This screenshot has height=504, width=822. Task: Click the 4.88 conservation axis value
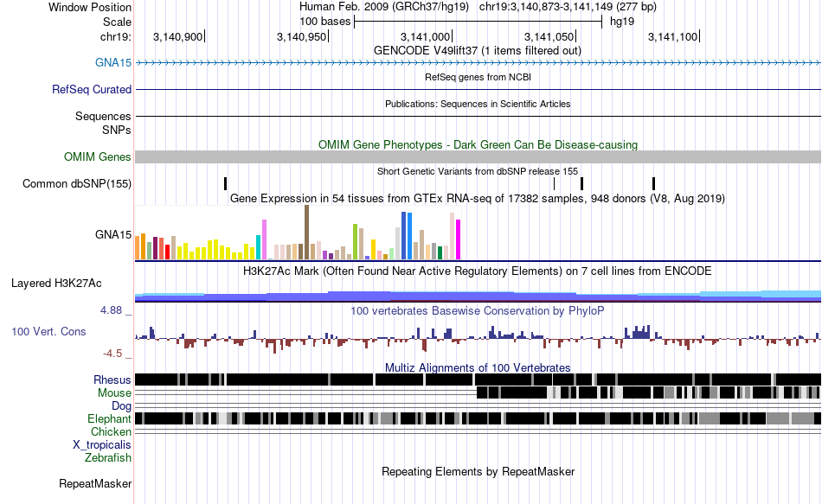click(111, 310)
